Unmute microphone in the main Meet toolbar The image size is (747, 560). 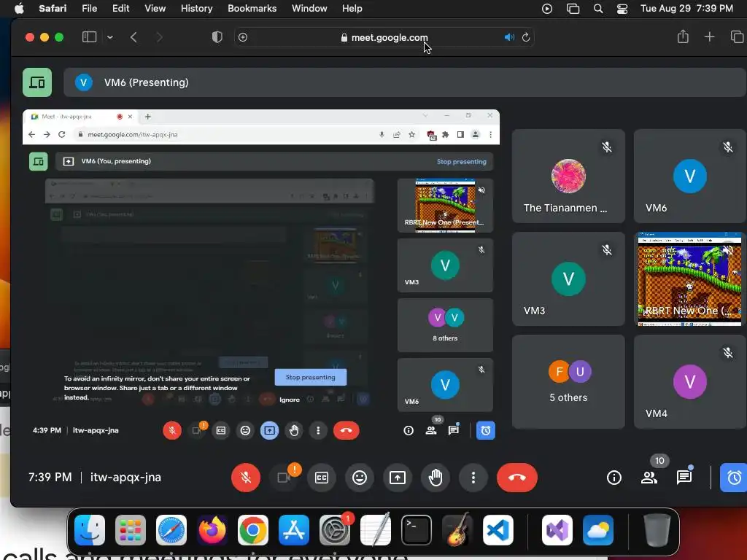(x=246, y=477)
